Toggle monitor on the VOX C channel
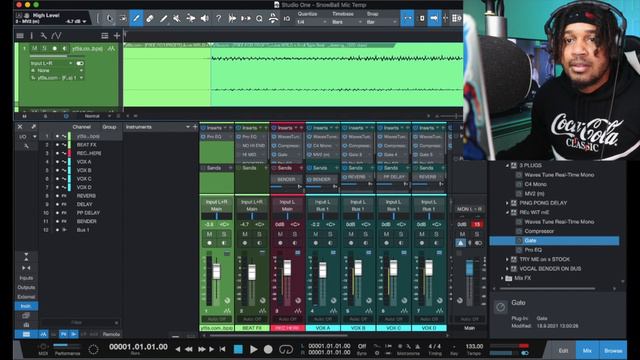This screenshot has height=360, width=640. (401, 243)
